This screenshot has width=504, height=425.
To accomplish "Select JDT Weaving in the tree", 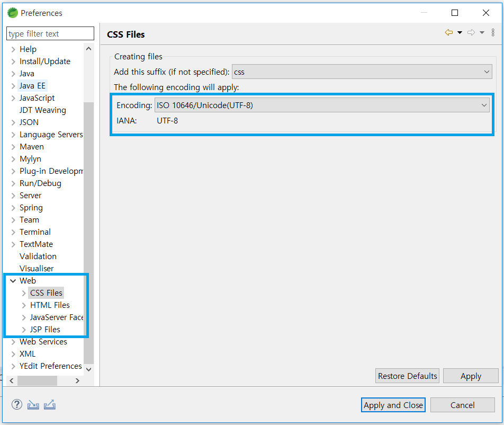I will [x=42, y=110].
